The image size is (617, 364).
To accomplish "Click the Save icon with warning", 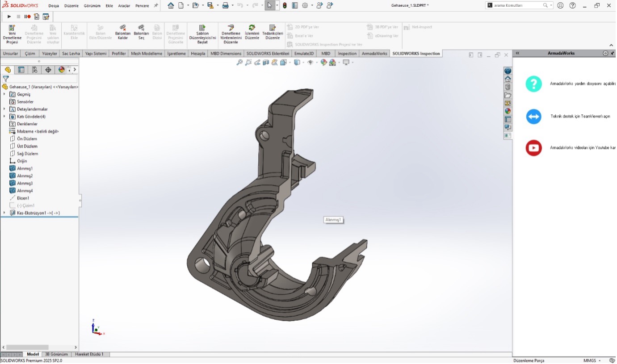I will pyautogui.click(x=210, y=5).
